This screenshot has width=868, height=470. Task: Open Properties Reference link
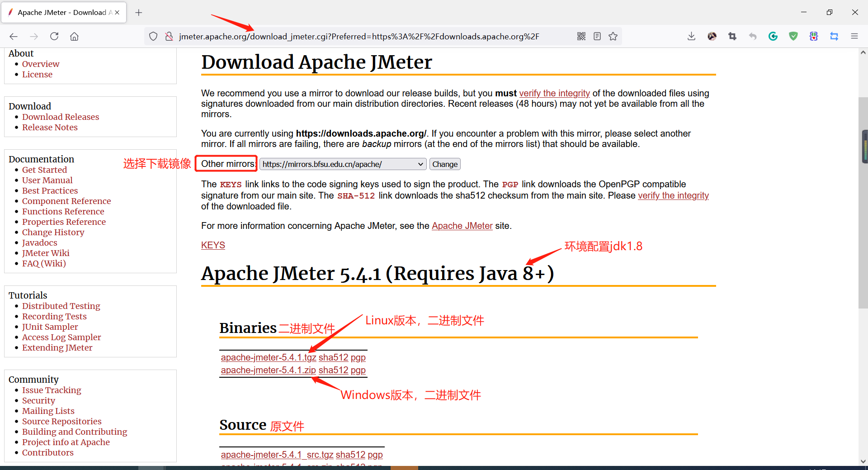click(64, 222)
